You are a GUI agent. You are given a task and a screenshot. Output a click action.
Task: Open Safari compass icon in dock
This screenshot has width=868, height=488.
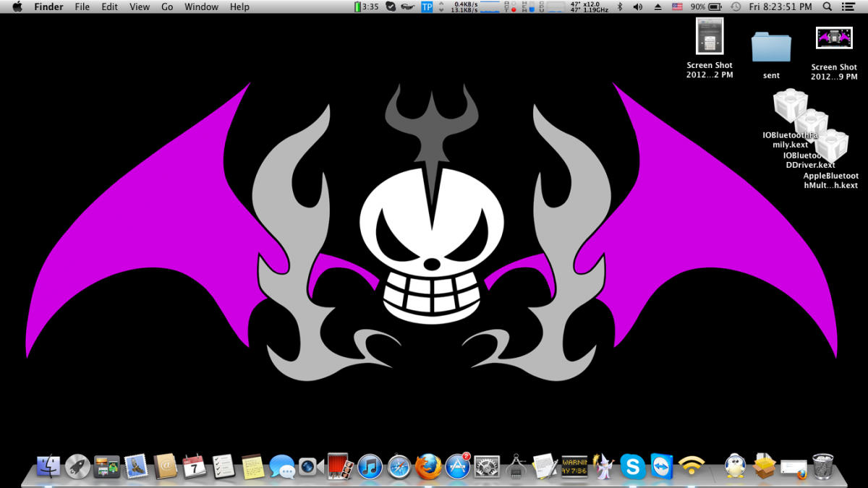399,466
